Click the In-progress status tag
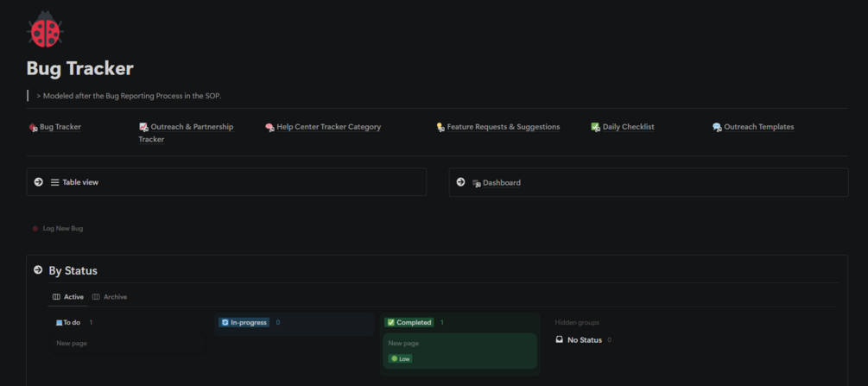Image resolution: width=868 pixels, height=386 pixels. [244, 322]
